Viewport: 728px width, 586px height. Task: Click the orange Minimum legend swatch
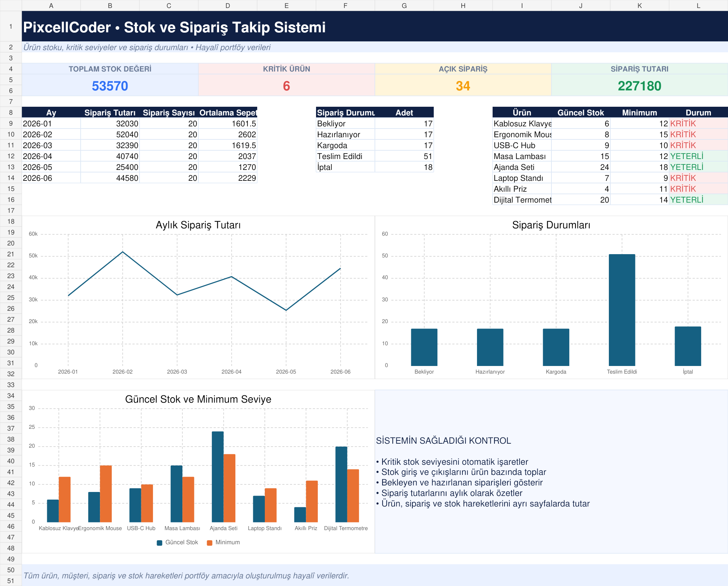210,543
